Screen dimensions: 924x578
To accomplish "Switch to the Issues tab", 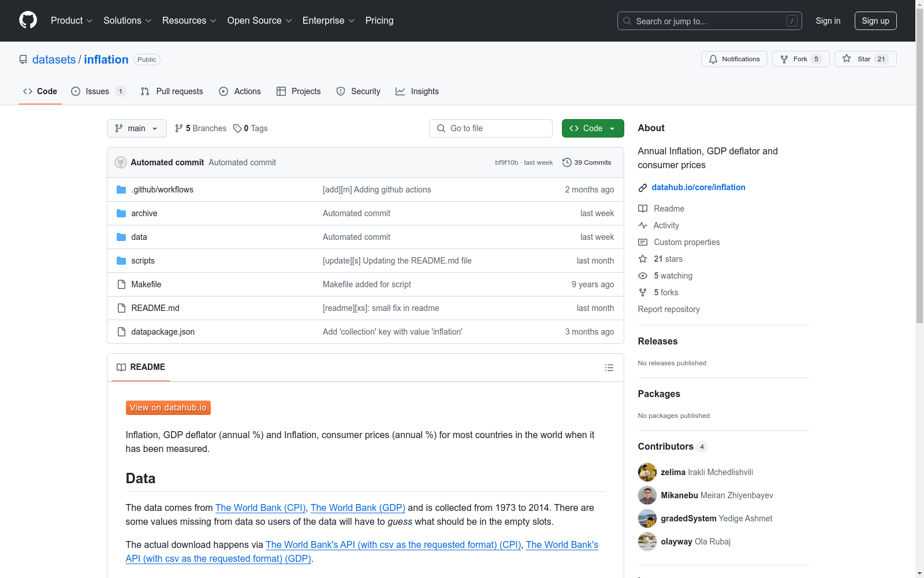I will 98,91.
